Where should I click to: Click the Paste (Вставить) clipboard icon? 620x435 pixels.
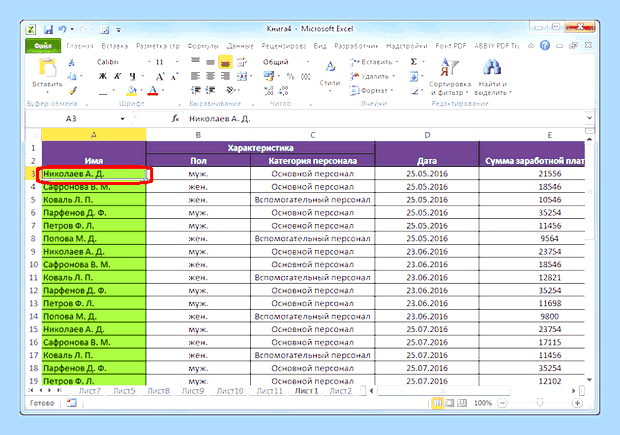pyautogui.click(x=47, y=68)
